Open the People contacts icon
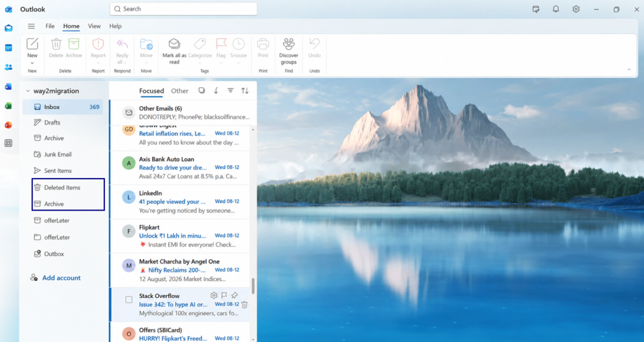 [8, 67]
